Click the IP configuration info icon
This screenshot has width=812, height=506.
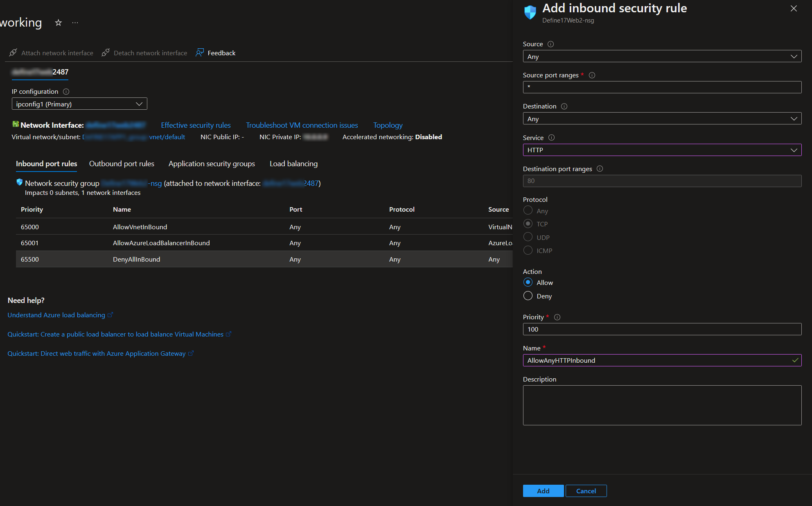click(x=66, y=92)
